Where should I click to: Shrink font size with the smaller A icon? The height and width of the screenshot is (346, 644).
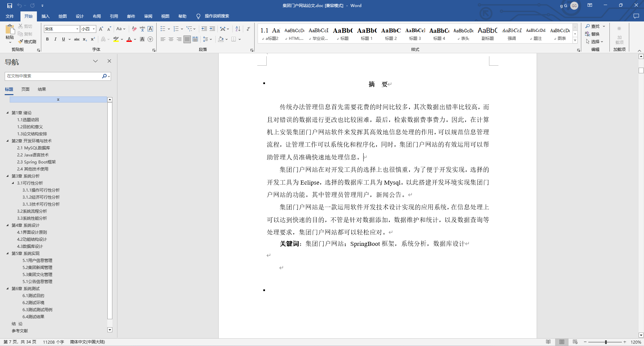pyautogui.click(x=109, y=29)
